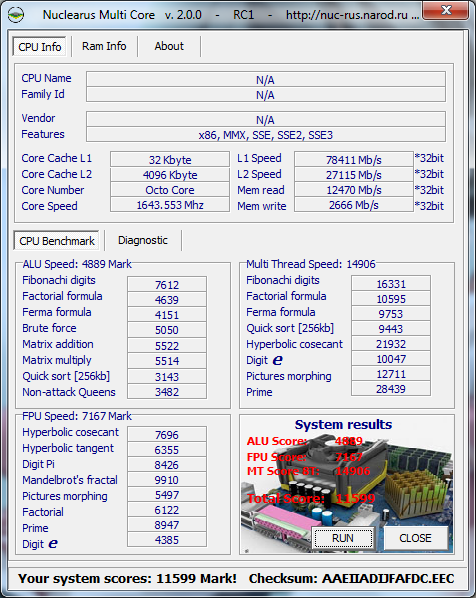Screen dimensions: 476x598
Task: Click the L2 Speed 27115 Mb/s value
Action: (x=354, y=175)
